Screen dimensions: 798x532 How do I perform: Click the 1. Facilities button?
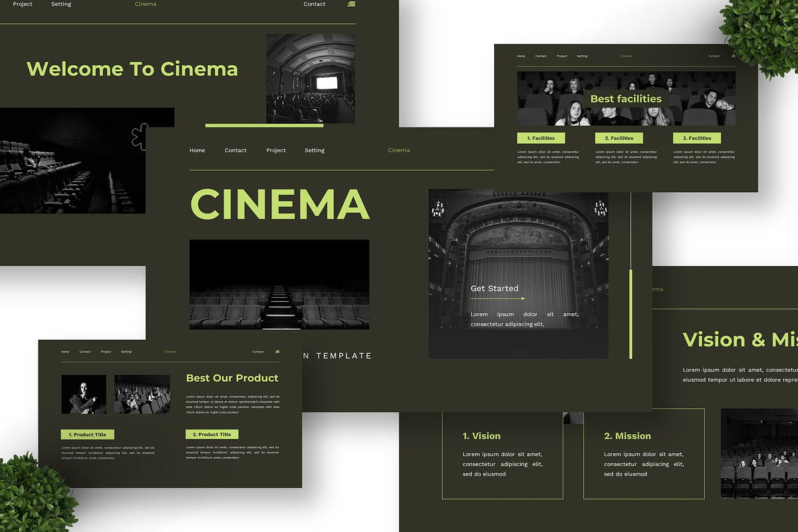click(x=541, y=138)
